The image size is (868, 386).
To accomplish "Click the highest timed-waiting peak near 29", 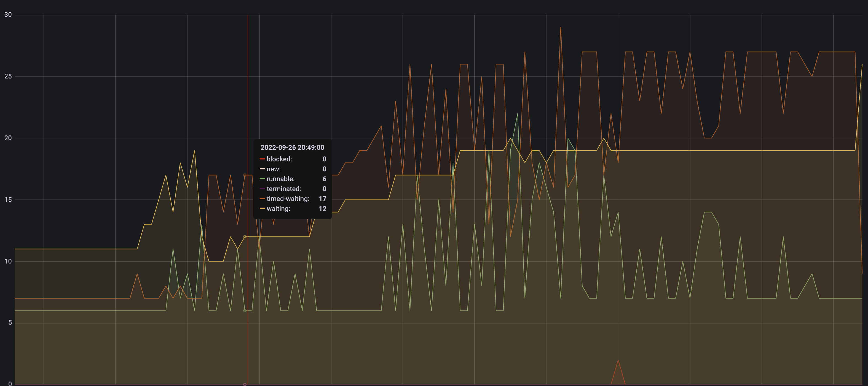I will (x=561, y=28).
